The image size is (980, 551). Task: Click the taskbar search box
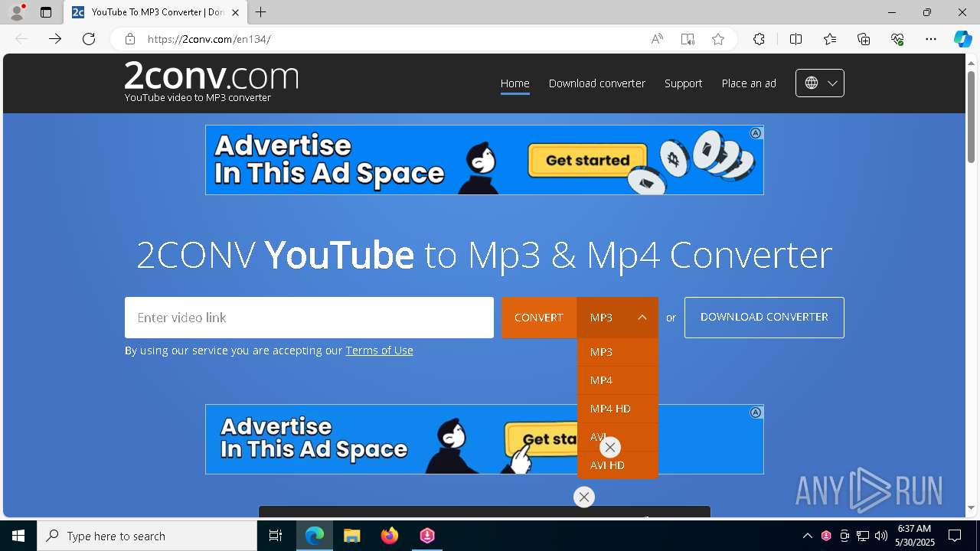pos(147,536)
